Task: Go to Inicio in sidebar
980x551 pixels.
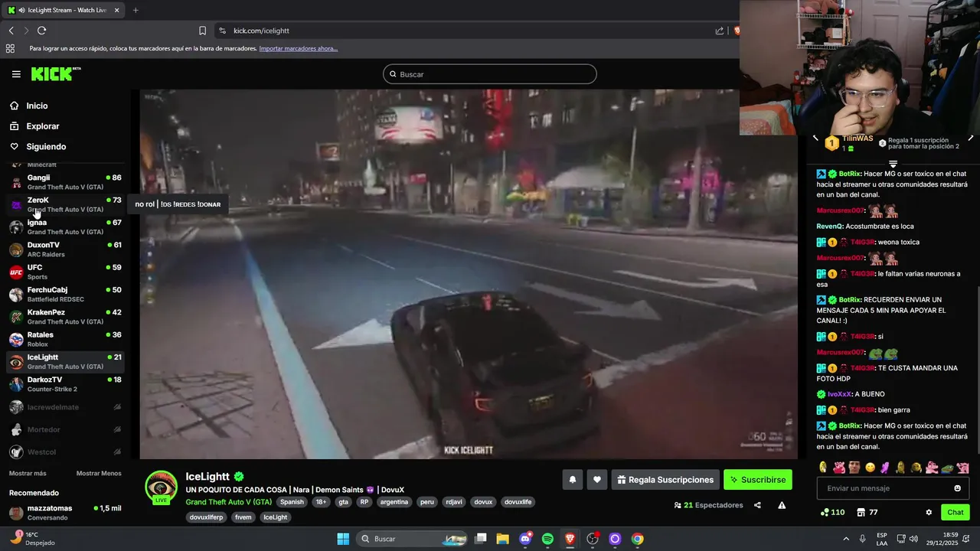Action: point(37,106)
